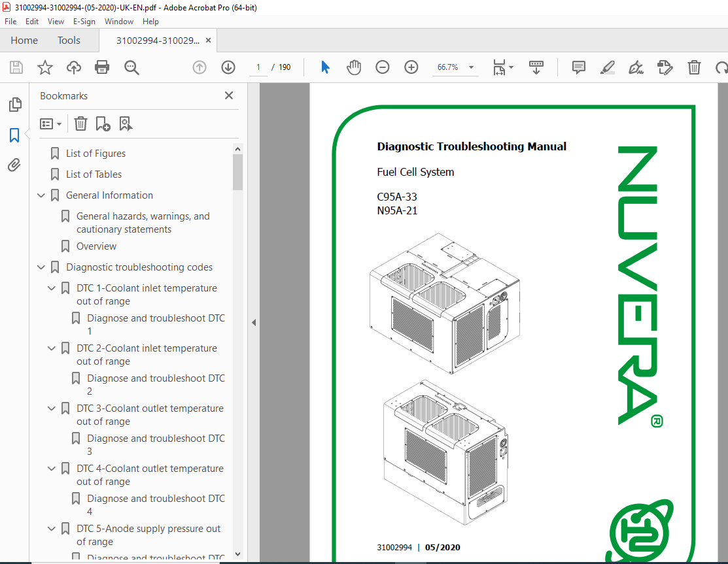Close the Bookmarks panel
The width and height of the screenshot is (728, 564).
pyautogui.click(x=229, y=95)
